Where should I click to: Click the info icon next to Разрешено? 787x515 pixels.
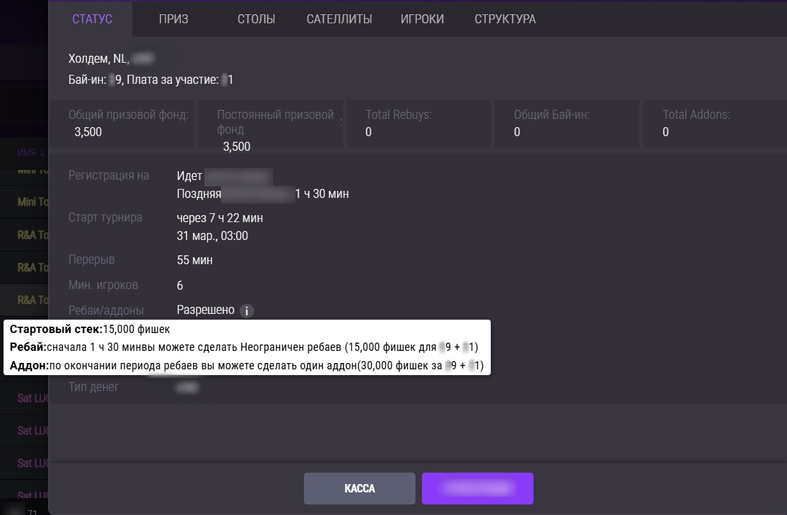[246, 311]
